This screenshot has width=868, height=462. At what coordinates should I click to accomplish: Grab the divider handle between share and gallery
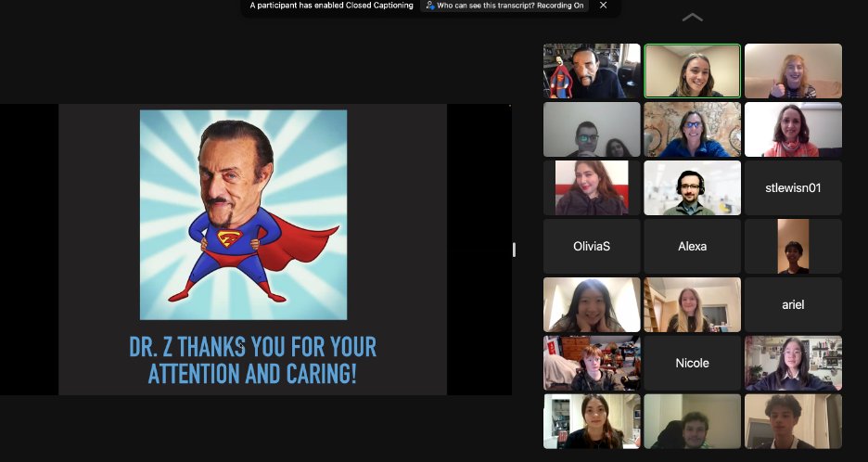515,250
